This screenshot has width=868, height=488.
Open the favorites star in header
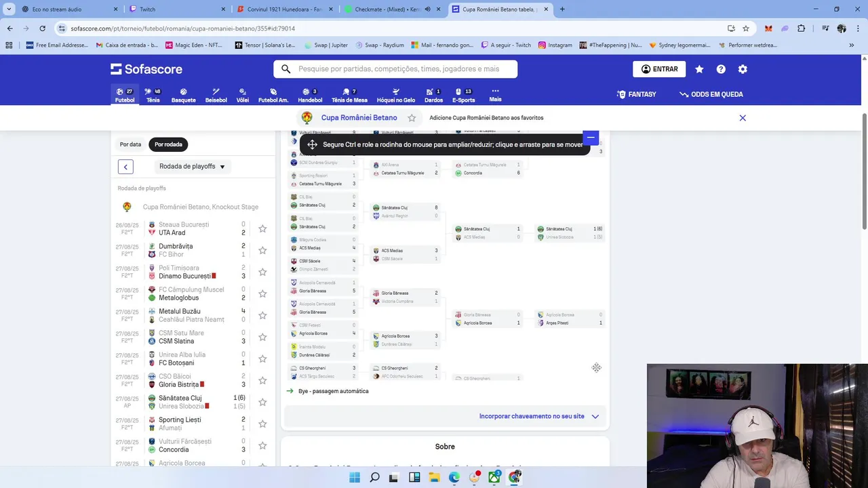click(x=699, y=69)
